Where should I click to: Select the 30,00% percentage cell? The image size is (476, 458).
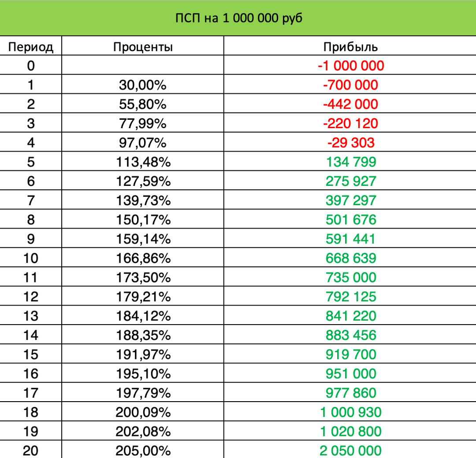[x=143, y=85]
